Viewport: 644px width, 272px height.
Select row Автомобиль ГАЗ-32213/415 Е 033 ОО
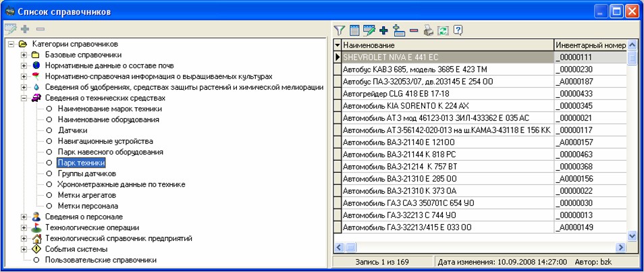448,227
